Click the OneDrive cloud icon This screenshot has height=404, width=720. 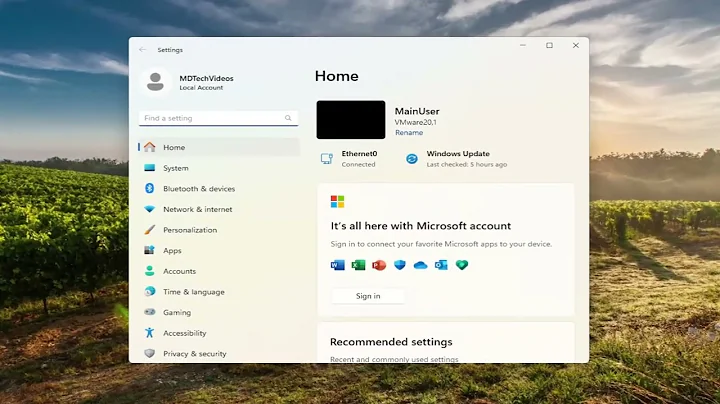[x=421, y=265]
